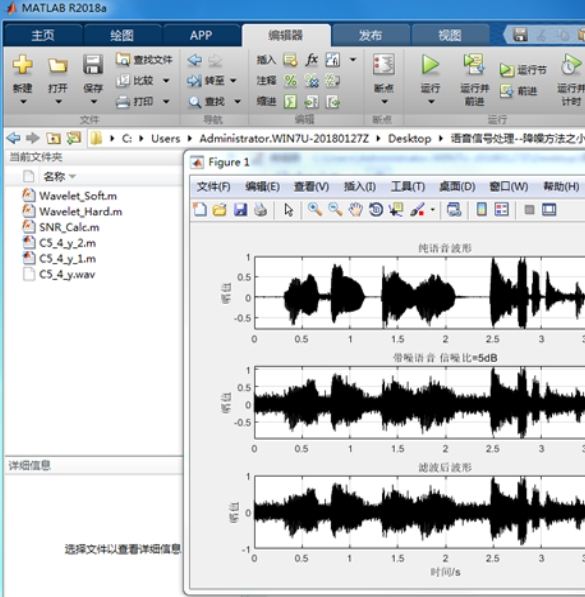This screenshot has height=597, width=585.
Task: Open the New (新建) dropdown arrow
Action: (23, 102)
